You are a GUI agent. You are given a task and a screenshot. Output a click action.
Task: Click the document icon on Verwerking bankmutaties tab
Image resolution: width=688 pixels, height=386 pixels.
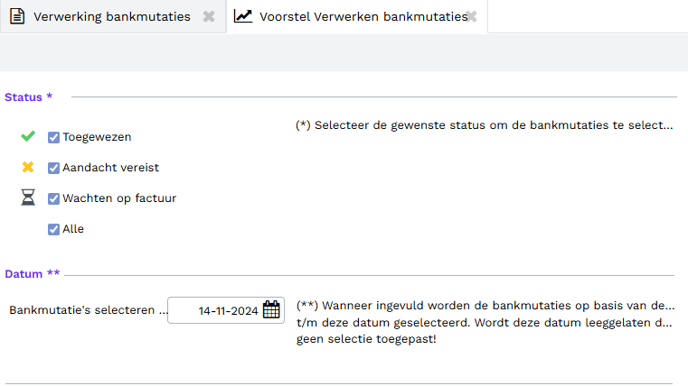coord(17,17)
